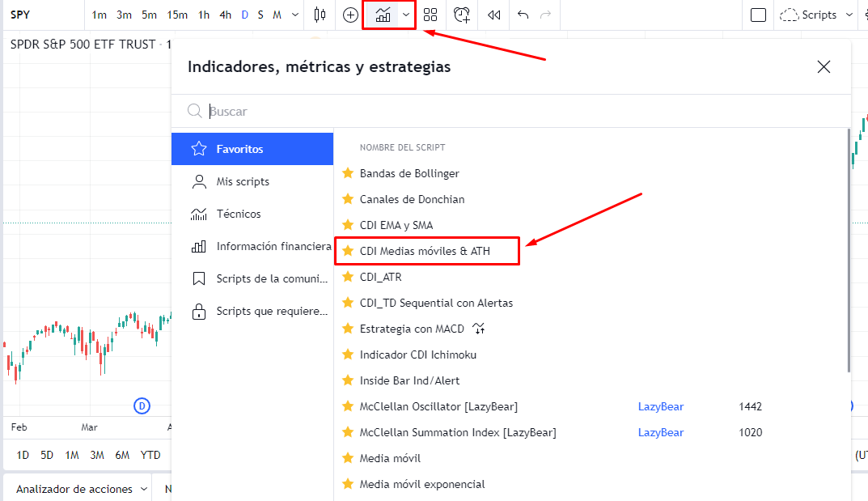This screenshot has height=501, width=868.
Task: Open the invite-only Scripts que requieren category
Action: (252, 311)
